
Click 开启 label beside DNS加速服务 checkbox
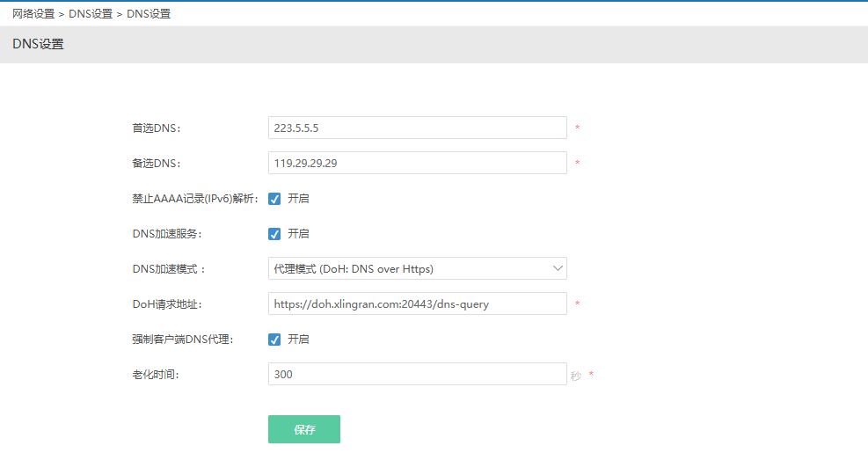point(298,234)
